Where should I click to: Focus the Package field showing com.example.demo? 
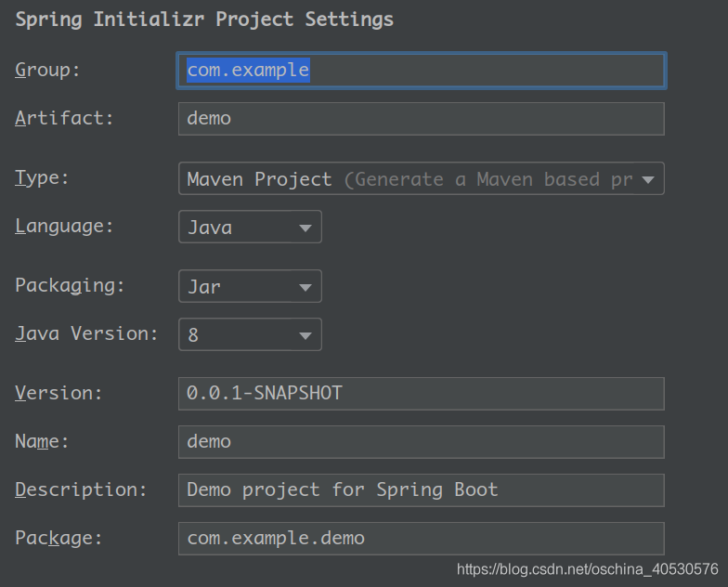(421, 539)
